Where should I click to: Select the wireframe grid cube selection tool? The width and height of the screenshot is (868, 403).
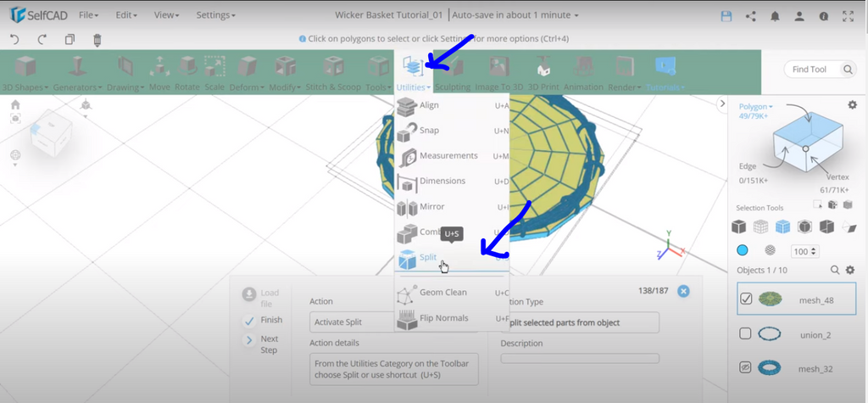click(760, 227)
